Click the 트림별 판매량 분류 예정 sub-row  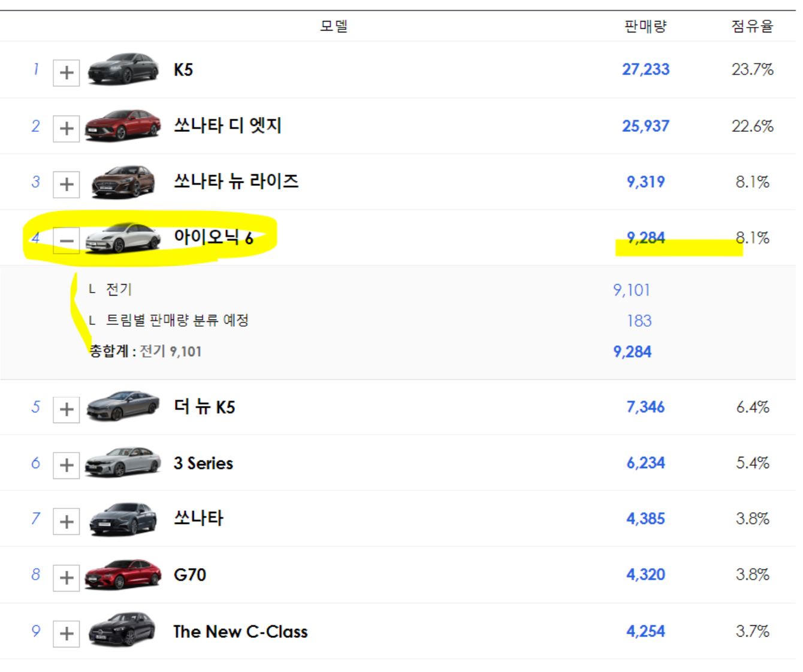tap(177, 321)
